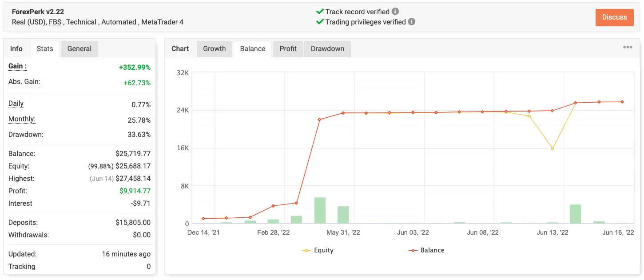
Task: Open the Drawdown chart tab
Action: (x=327, y=49)
